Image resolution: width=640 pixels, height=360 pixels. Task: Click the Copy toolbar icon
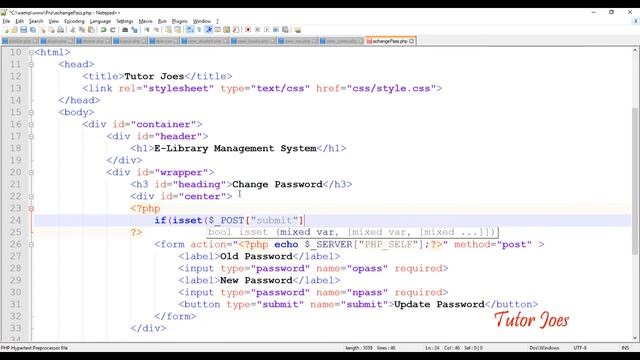pyautogui.click(x=82, y=30)
